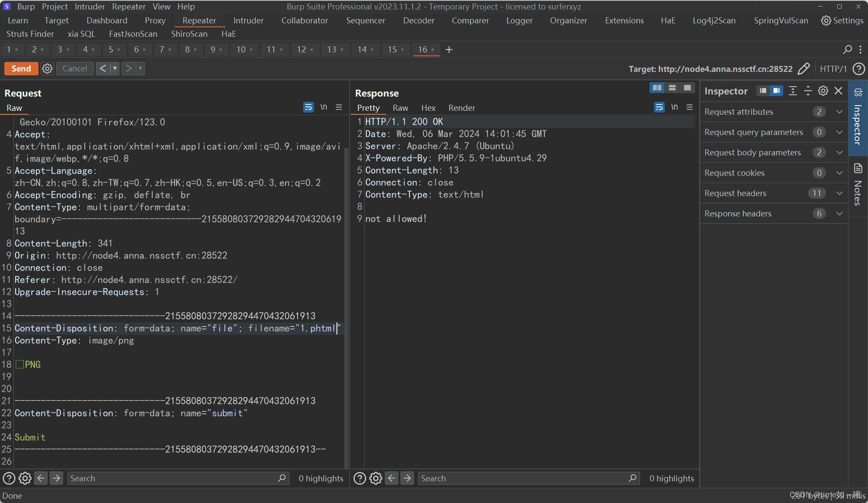
Task: Jump to next response search match
Action: (407, 478)
